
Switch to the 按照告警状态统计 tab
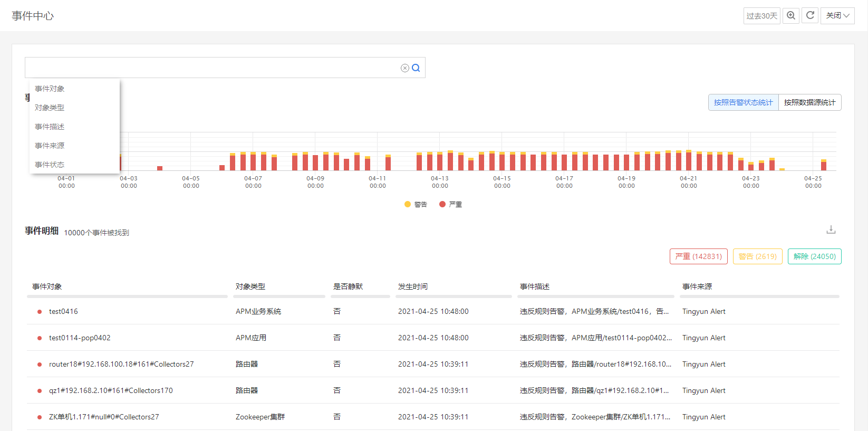(744, 102)
